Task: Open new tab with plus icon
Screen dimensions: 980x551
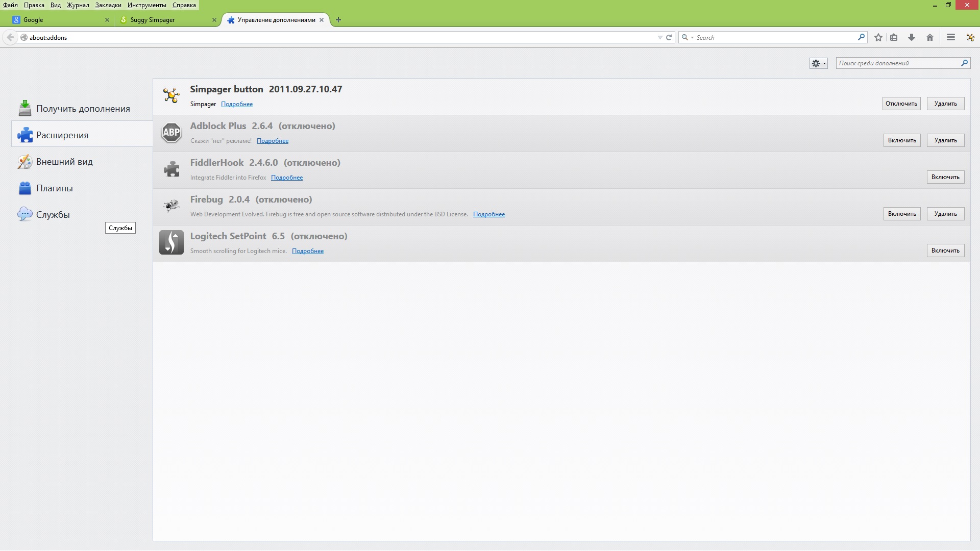Action: (x=338, y=20)
